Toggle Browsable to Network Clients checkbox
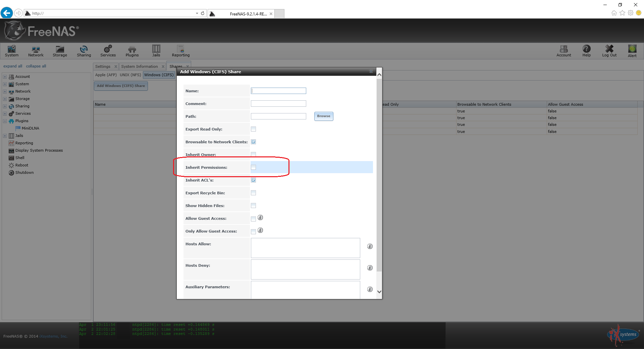Screen dimensions: 644x349 click(253, 142)
